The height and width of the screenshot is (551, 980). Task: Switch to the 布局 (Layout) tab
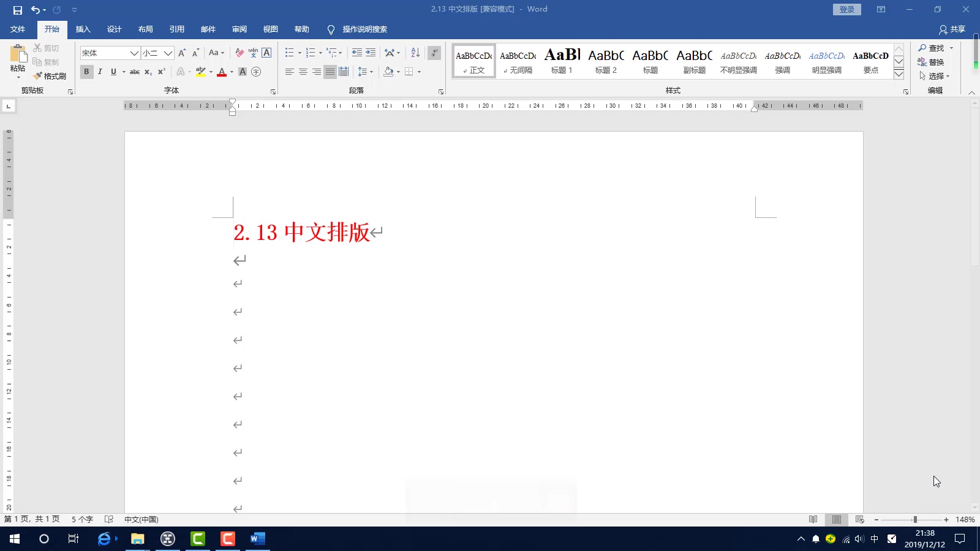tap(145, 29)
